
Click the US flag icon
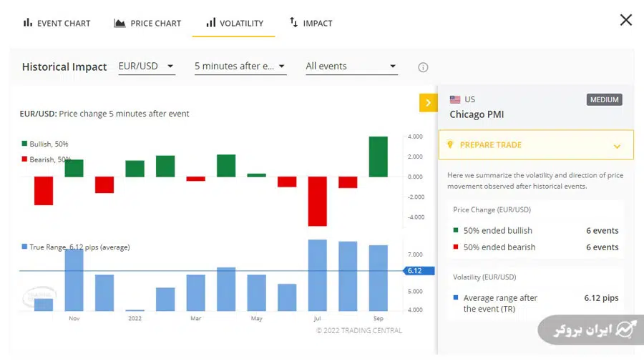click(455, 99)
